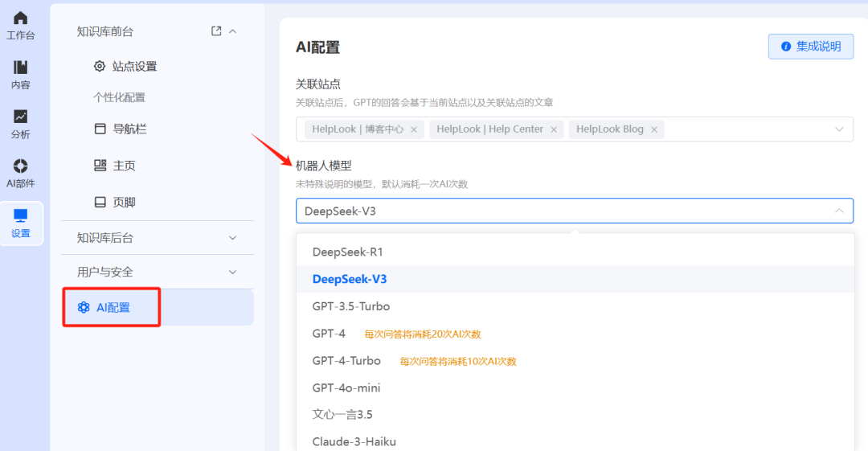Click the 每次问答将消耗20次AI次数 note
This screenshot has height=451, width=868.
click(x=423, y=334)
